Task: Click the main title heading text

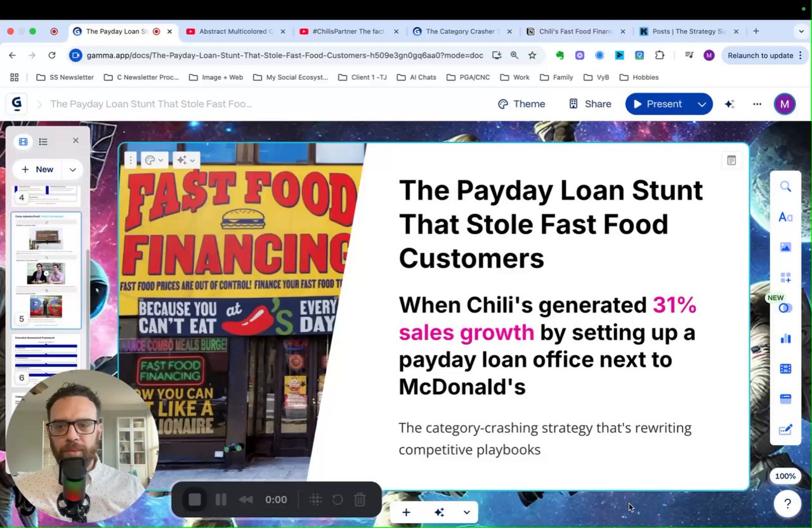Action: tap(551, 224)
